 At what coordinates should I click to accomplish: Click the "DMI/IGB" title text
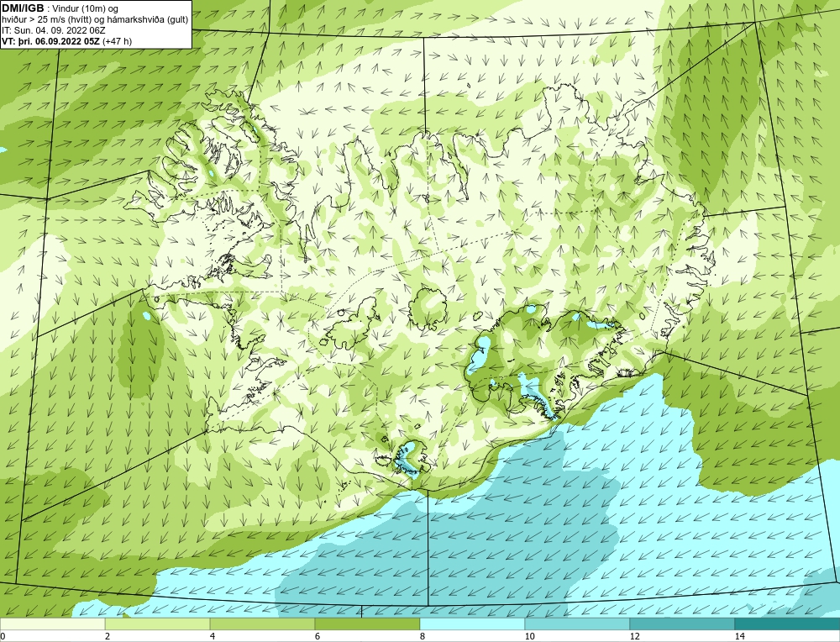coord(23,9)
